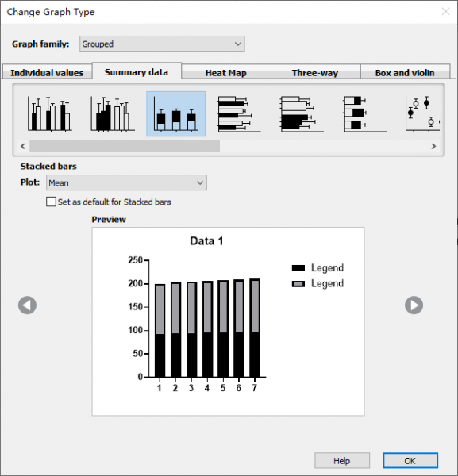Select the separated bars graph thumbnail

click(x=113, y=113)
